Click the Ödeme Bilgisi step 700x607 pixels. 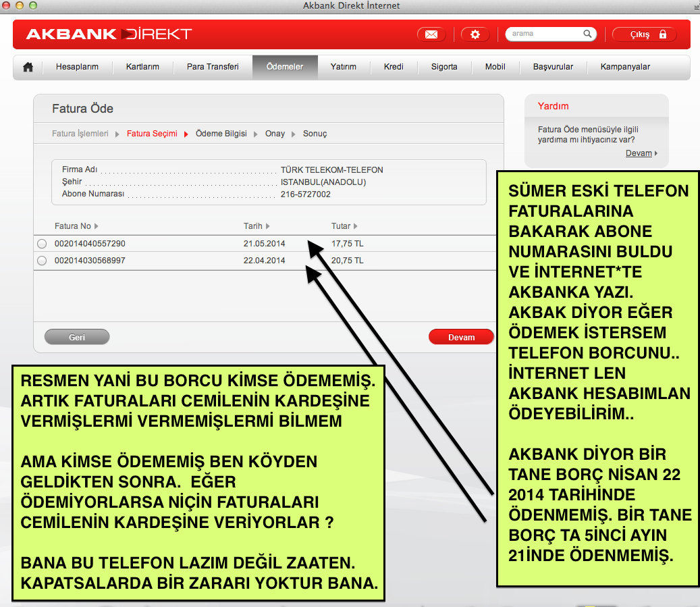coord(221,134)
